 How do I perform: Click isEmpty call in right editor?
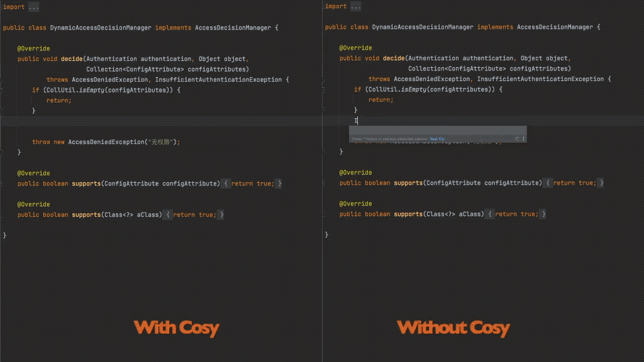[414, 89]
